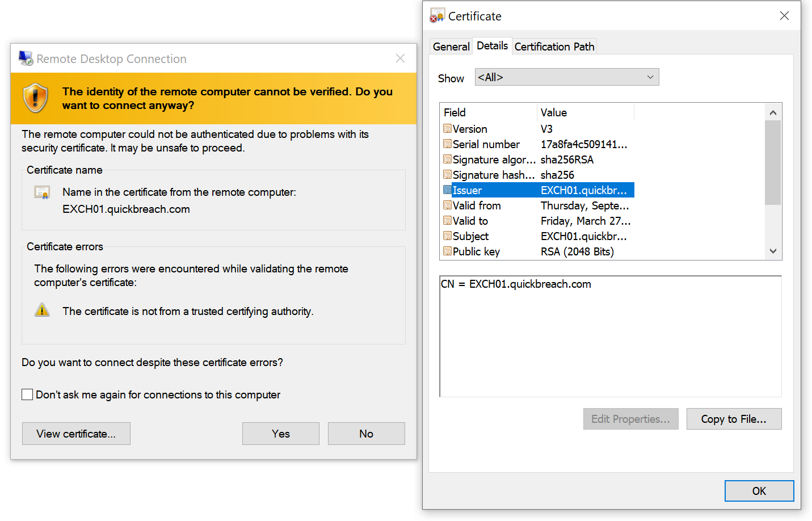Click the Copy to File... button
The height and width of the screenshot is (521, 812).
click(734, 419)
